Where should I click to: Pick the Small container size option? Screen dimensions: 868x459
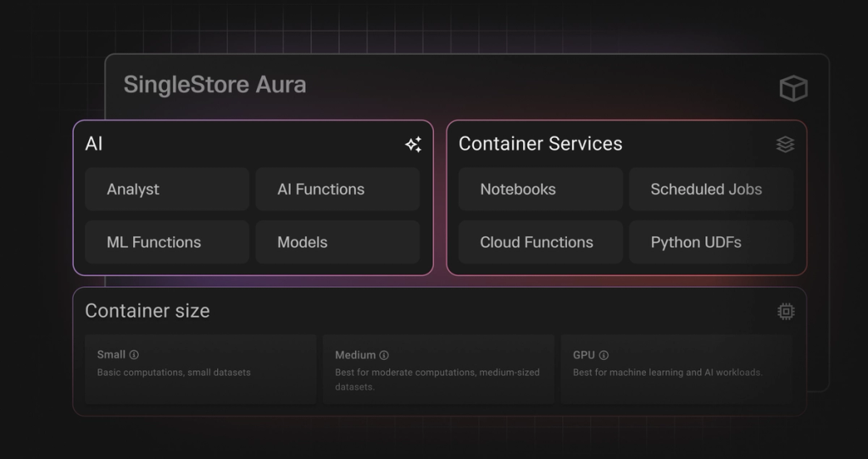tap(200, 369)
